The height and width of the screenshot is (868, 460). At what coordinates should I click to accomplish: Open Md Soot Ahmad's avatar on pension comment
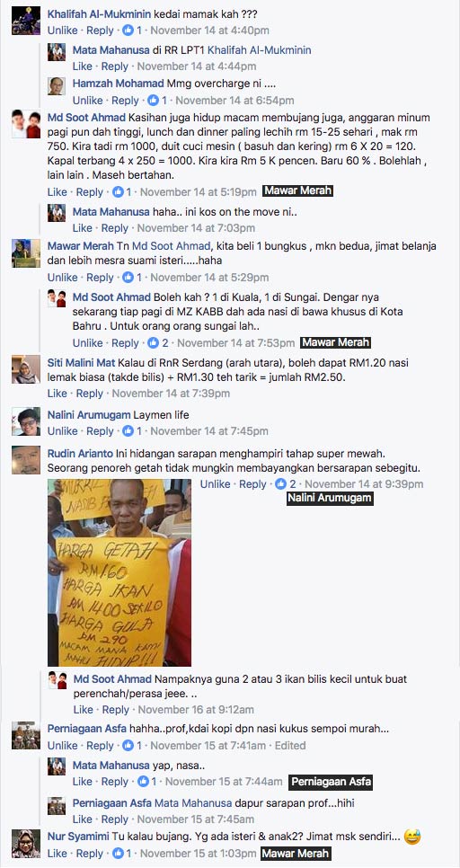pyautogui.click(x=26, y=124)
